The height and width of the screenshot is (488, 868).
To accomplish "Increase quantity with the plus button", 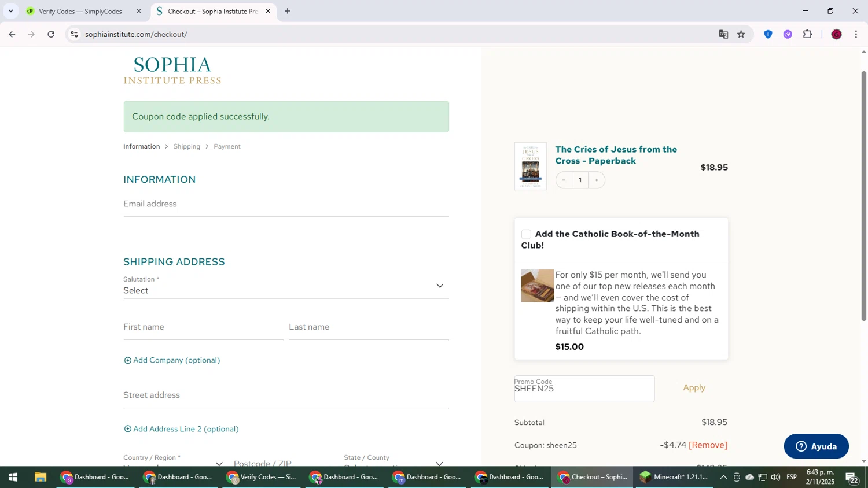I will coord(597,180).
